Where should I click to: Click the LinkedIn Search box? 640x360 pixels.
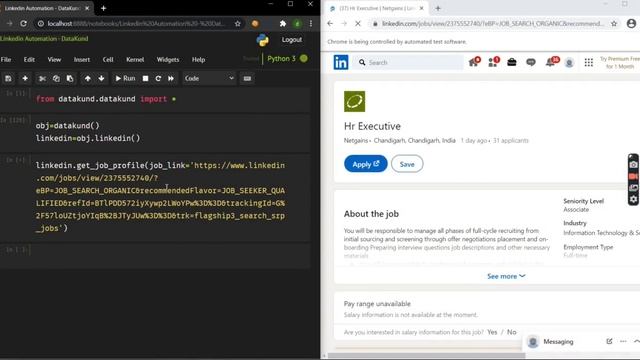click(408, 62)
